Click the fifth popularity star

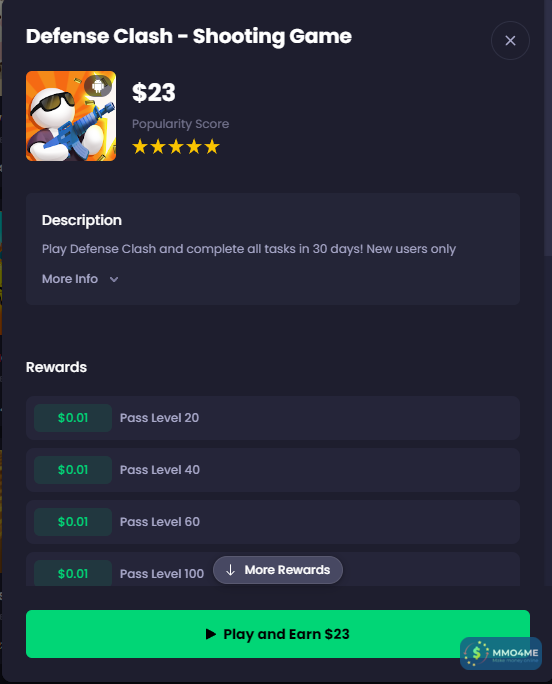coord(212,147)
